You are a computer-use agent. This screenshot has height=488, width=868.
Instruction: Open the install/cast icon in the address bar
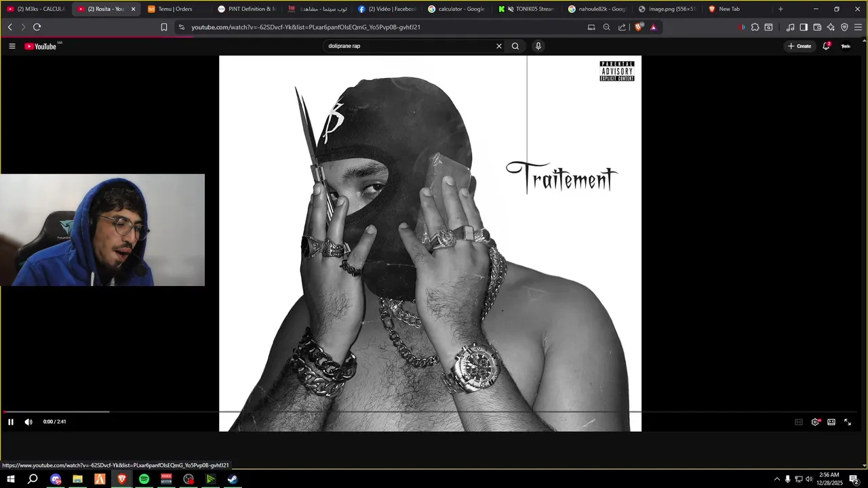click(591, 27)
